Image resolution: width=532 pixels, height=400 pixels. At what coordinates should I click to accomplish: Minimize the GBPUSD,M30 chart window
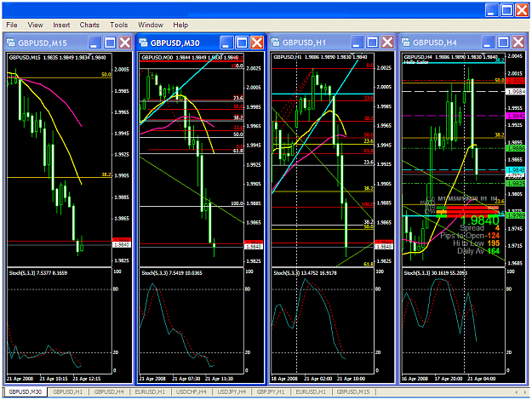click(x=226, y=43)
